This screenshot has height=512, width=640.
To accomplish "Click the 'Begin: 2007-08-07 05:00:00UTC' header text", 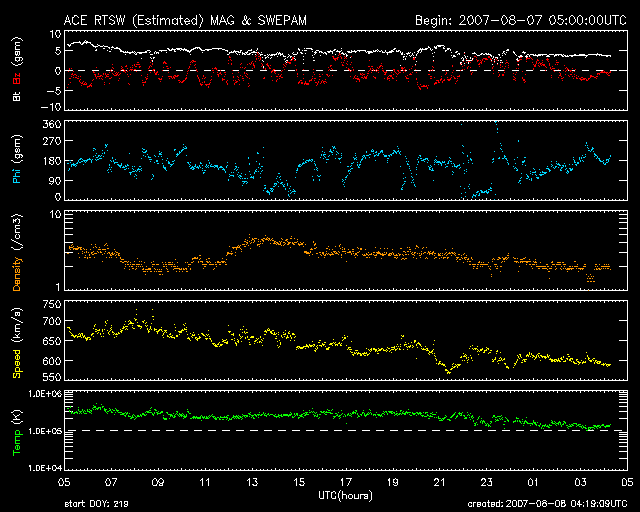I will click(x=521, y=20).
